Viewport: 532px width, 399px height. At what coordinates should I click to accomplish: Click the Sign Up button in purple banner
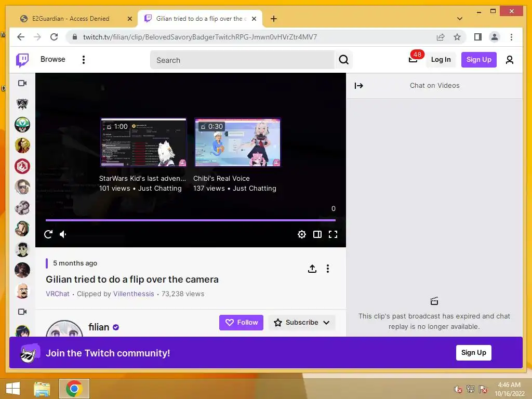coord(474,353)
